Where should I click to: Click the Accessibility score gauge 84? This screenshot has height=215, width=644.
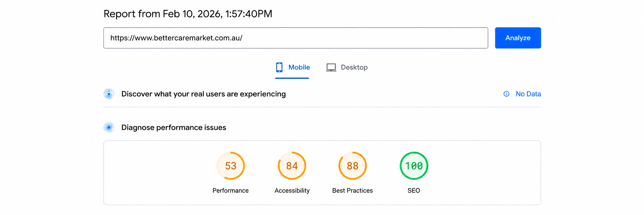coord(292,166)
